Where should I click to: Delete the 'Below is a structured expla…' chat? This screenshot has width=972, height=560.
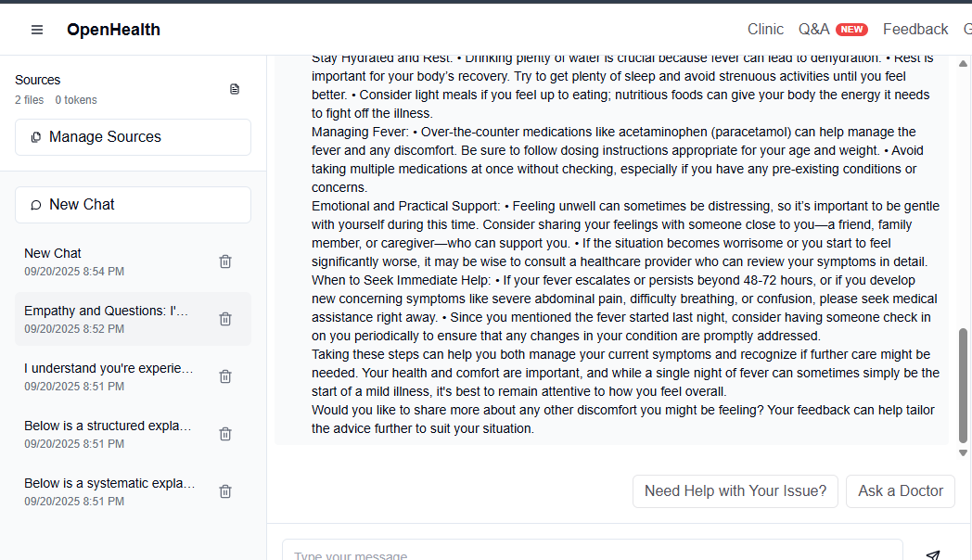pos(225,434)
